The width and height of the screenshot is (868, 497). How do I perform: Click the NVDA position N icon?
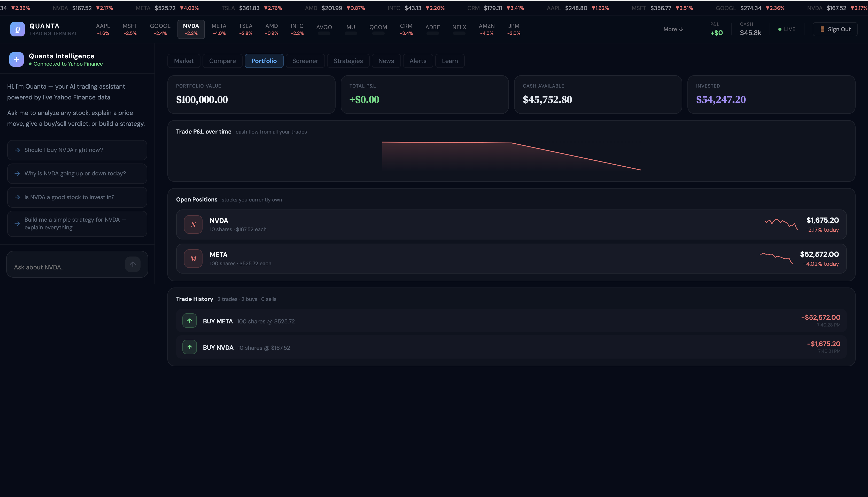tap(193, 225)
